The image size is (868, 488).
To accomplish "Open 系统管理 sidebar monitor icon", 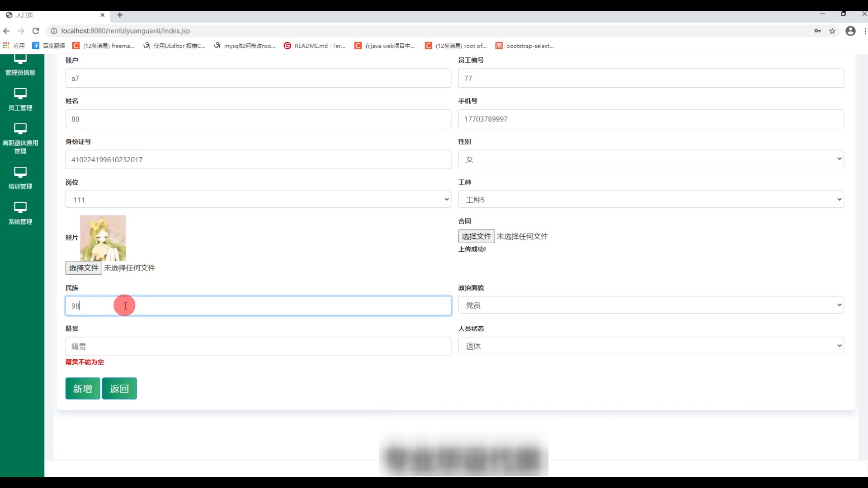I will [x=20, y=208].
